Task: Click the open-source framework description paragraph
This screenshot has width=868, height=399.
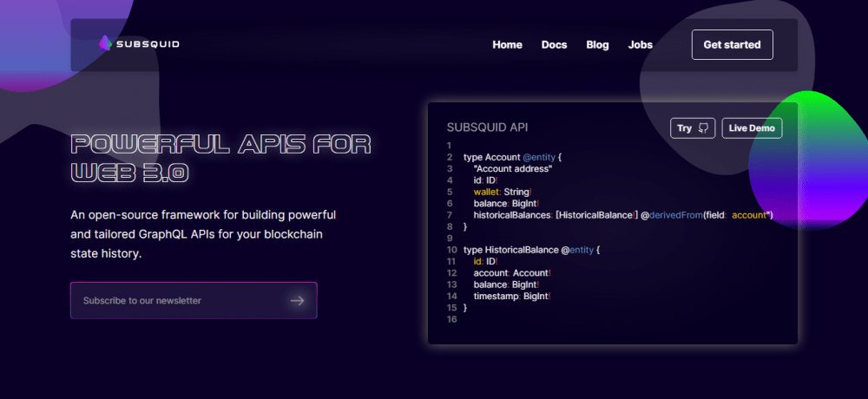Action: (203, 234)
